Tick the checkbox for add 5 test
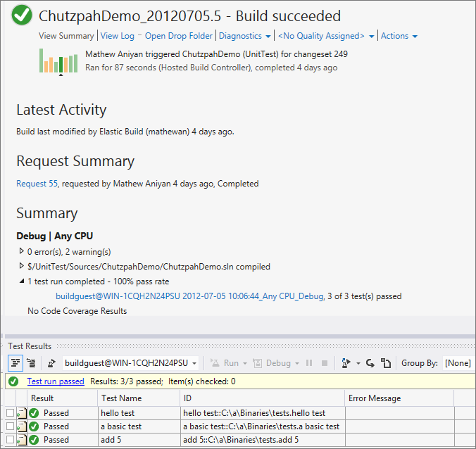The height and width of the screenshot is (449, 476). pos(10,440)
